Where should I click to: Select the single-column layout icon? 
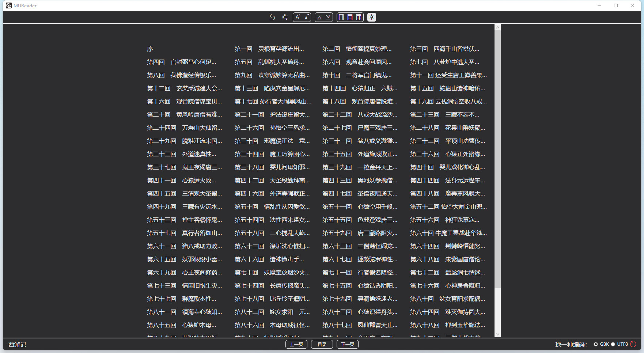click(341, 17)
